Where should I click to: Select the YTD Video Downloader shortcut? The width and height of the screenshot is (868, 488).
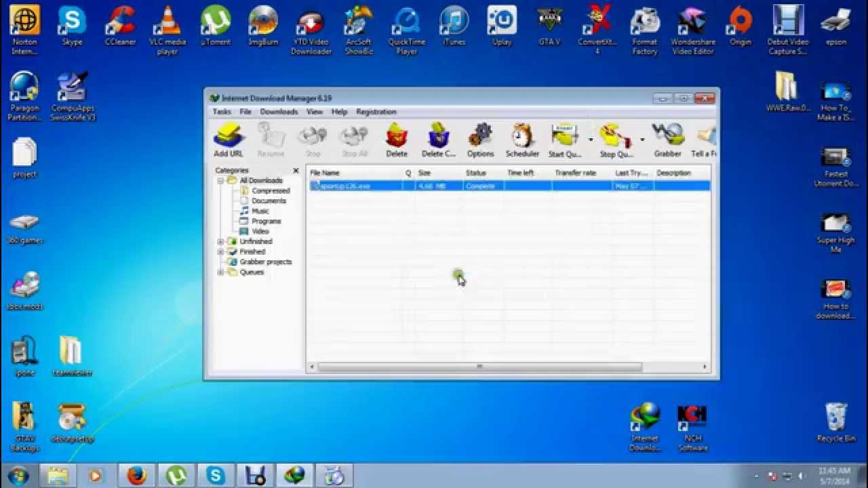tap(311, 30)
